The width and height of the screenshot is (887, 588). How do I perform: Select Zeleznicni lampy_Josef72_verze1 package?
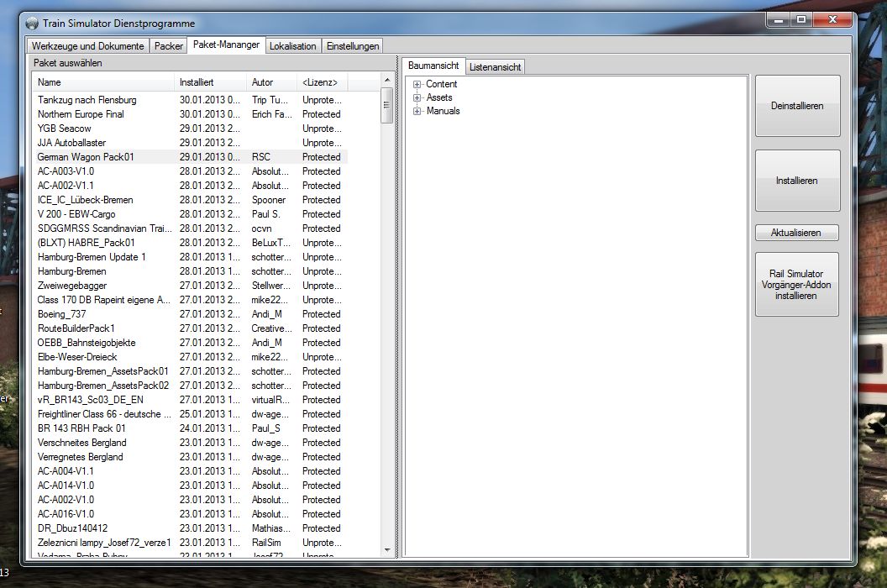(x=190, y=543)
